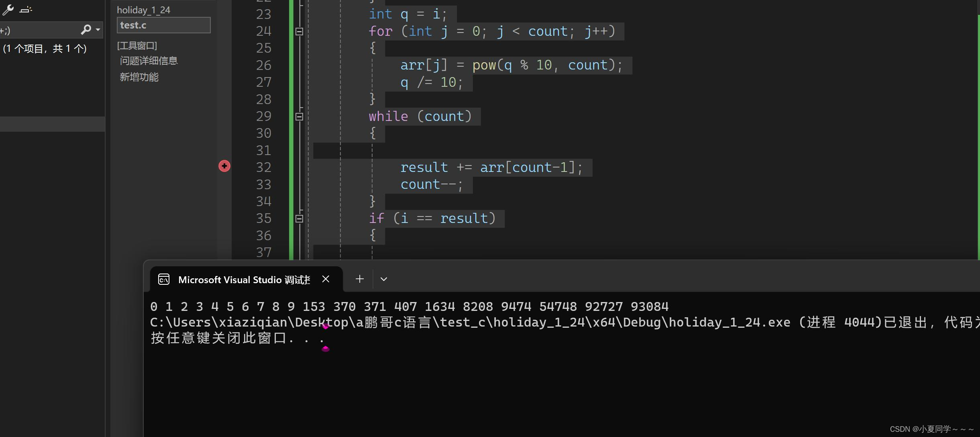The height and width of the screenshot is (437, 980).
Task: Click the holiday_1_24 project label
Action: click(143, 10)
